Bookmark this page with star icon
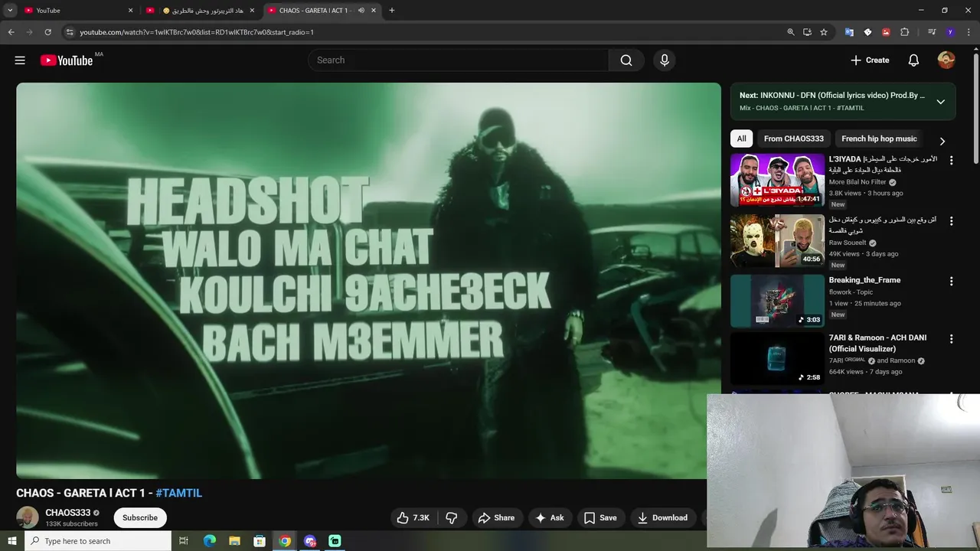This screenshot has height=551, width=980. (x=824, y=32)
